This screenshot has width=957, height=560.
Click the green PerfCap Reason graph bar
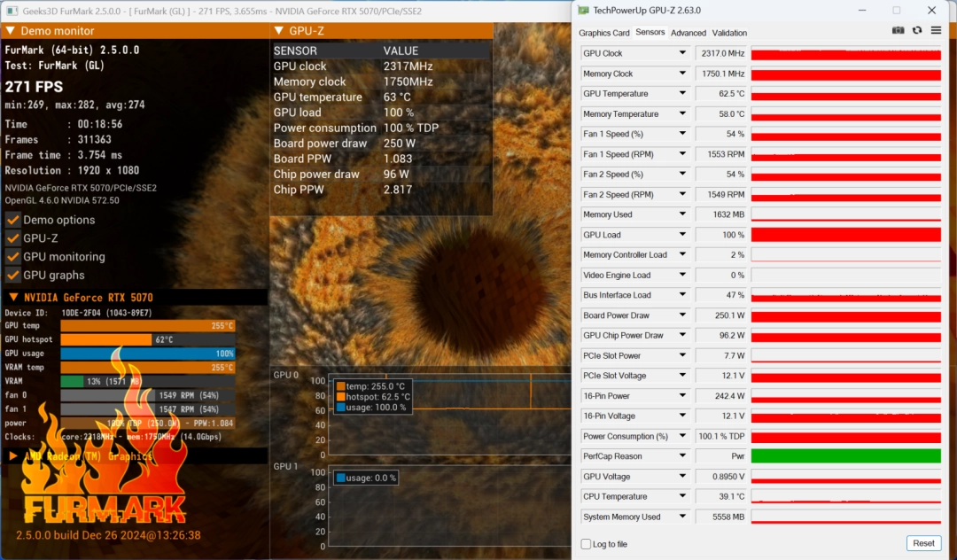(x=846, y=455)
